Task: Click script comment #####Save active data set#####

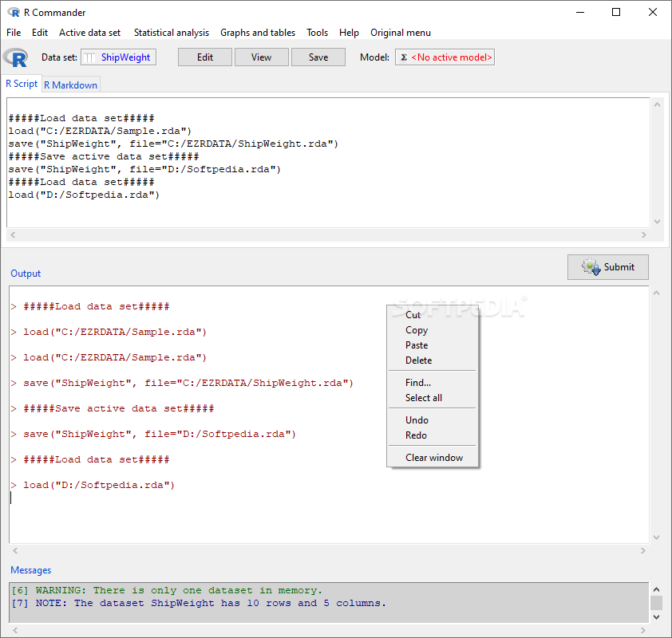Action: pyautogui.click(x=104, y=157)
